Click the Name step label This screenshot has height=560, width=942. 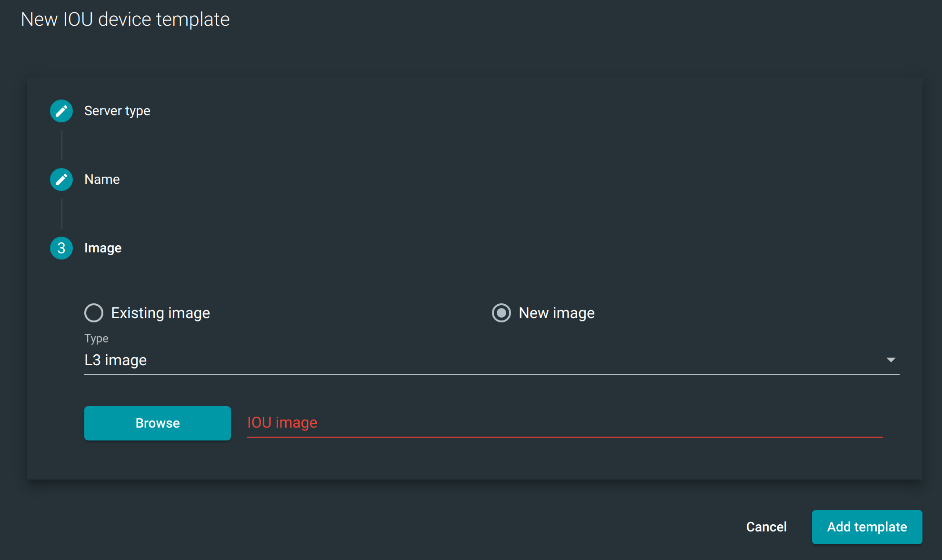tap(102, 179)
